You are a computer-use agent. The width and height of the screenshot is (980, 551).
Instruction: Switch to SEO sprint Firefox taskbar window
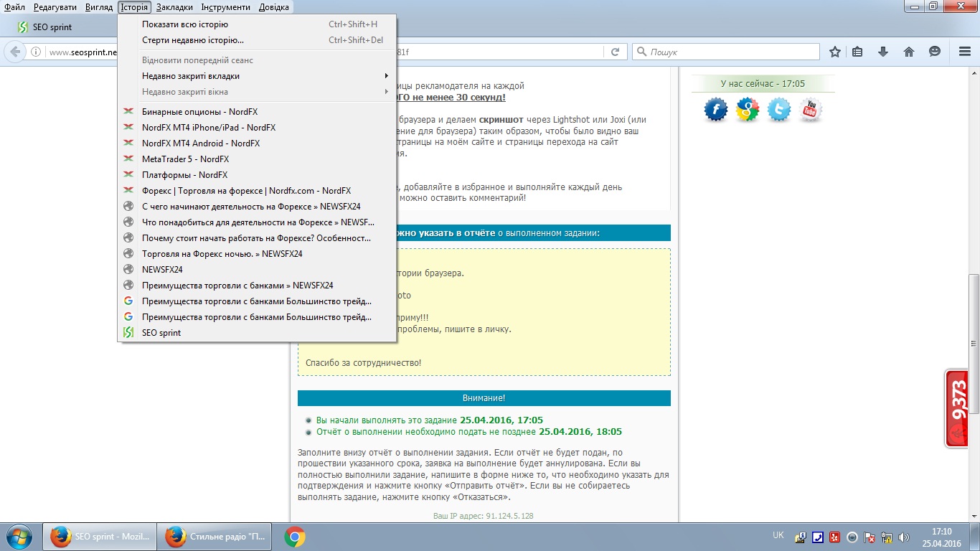pos(100,537)
